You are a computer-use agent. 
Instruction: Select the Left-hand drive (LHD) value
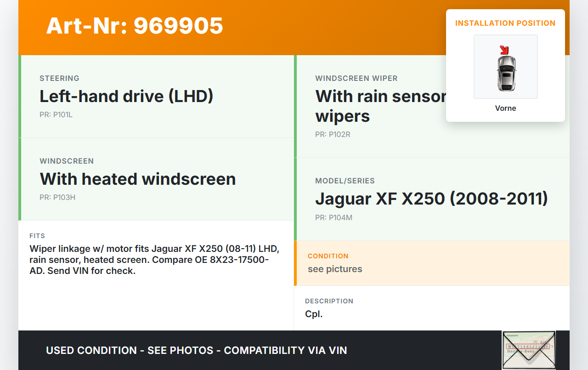tap(126, 96)
